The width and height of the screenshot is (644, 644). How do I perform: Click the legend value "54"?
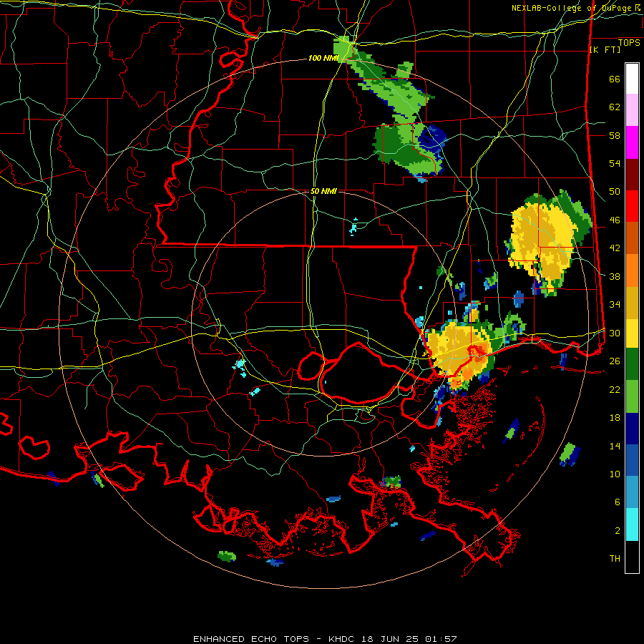(615, 163)
